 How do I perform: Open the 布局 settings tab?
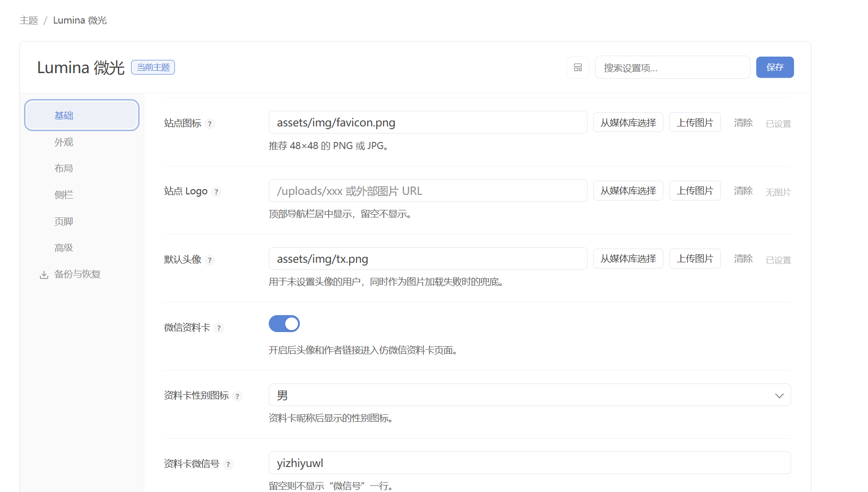(x=82, y=168)
